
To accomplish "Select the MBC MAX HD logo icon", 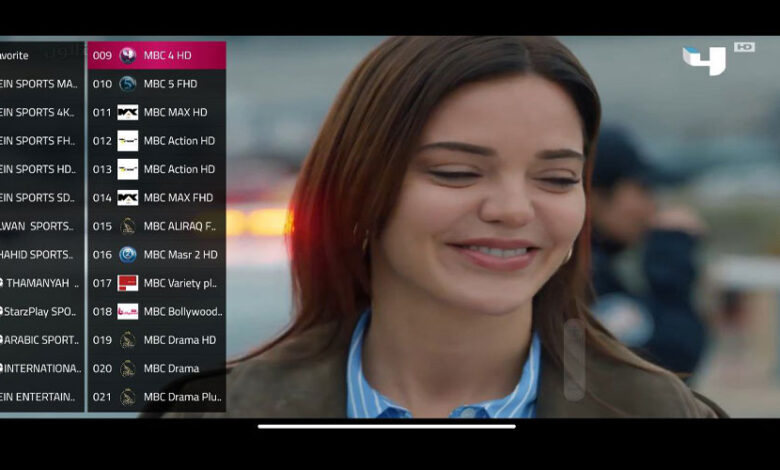I will [x=128, y=113].
